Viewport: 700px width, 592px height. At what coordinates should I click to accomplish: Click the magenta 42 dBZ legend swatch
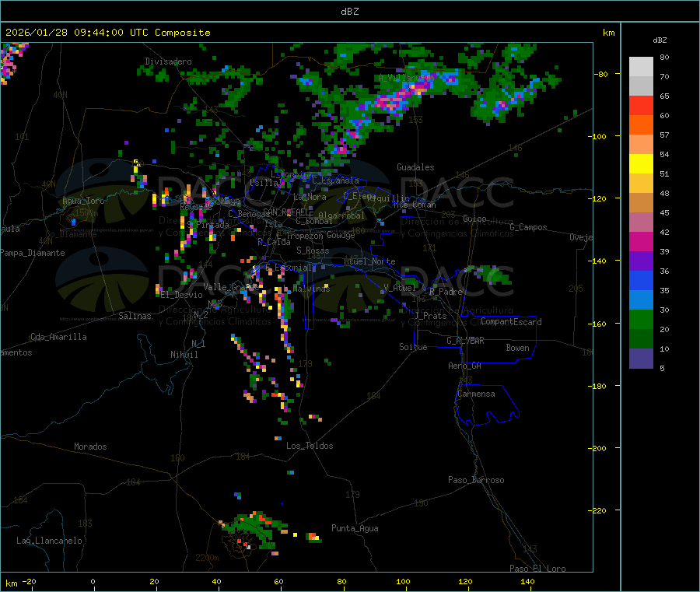(641, 241)
